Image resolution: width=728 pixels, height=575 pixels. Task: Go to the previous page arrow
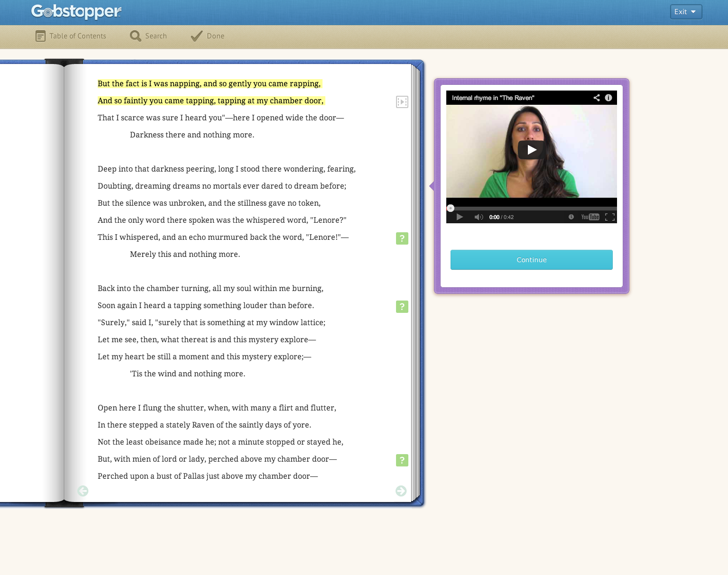pyautogui.click(x=83, y=491)
